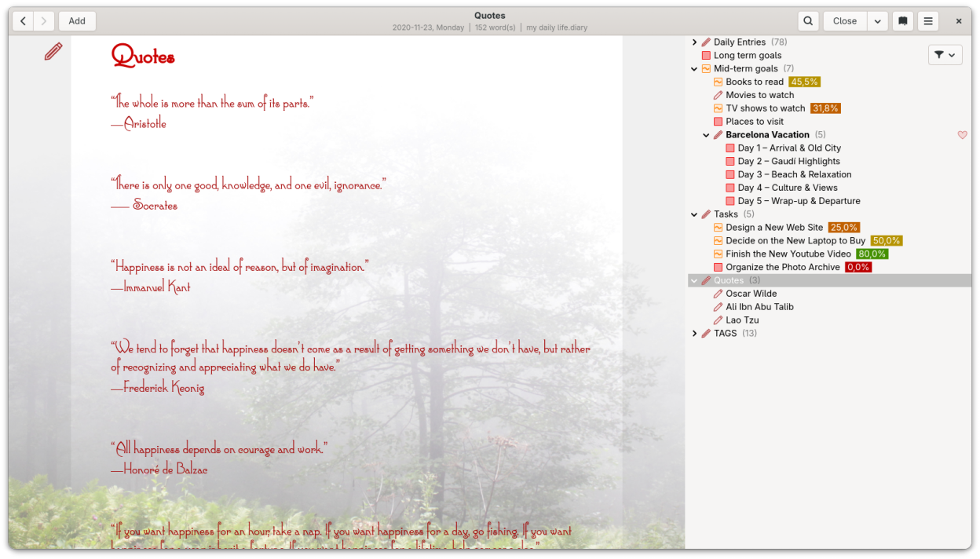The height and width of the screenshot is (559, 980).
Task: Open the TV shows to watch entry
Action: click(766, 108)
